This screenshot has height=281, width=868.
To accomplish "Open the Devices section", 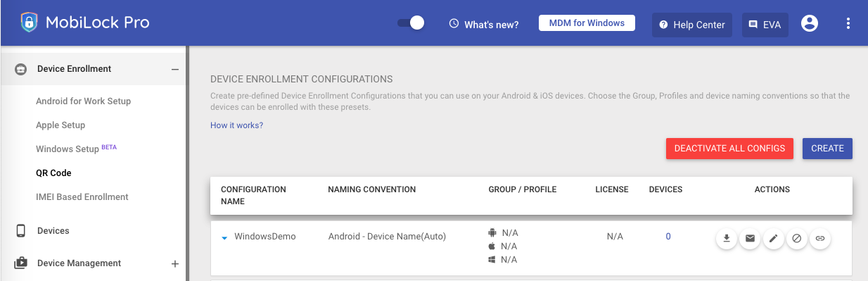I will click(x=53, y=231).
